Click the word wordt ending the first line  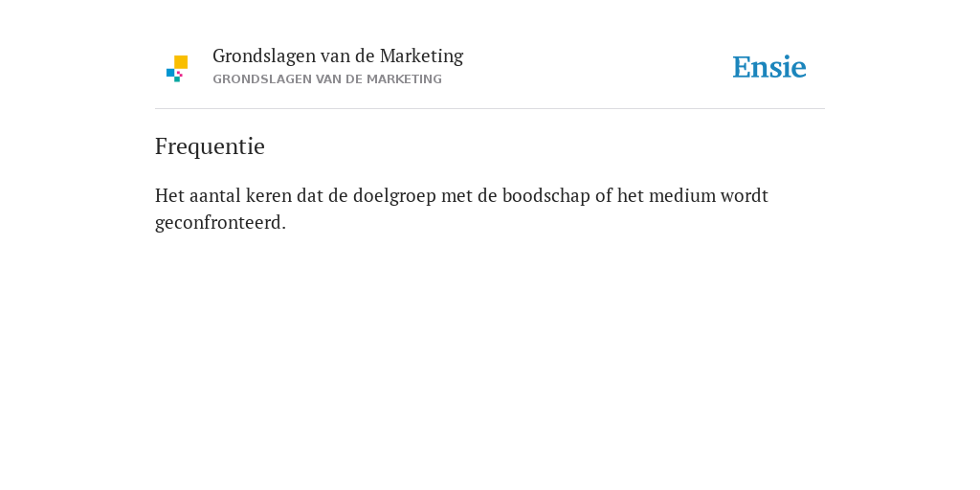pos(745,195)
